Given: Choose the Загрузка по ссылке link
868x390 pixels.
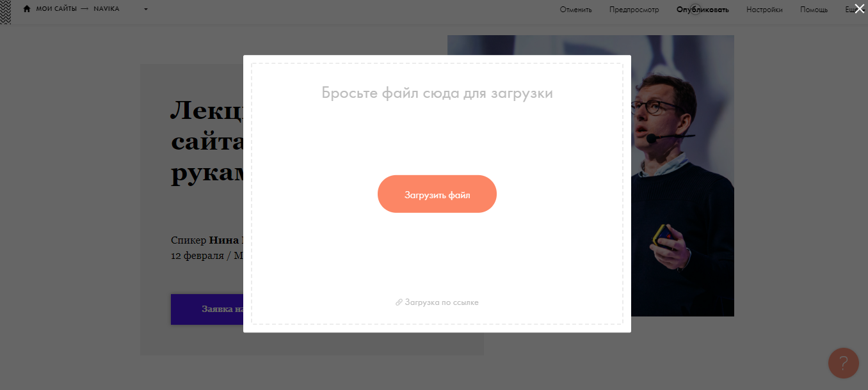Looking at the screenshot, I should (x=442, y=302).
